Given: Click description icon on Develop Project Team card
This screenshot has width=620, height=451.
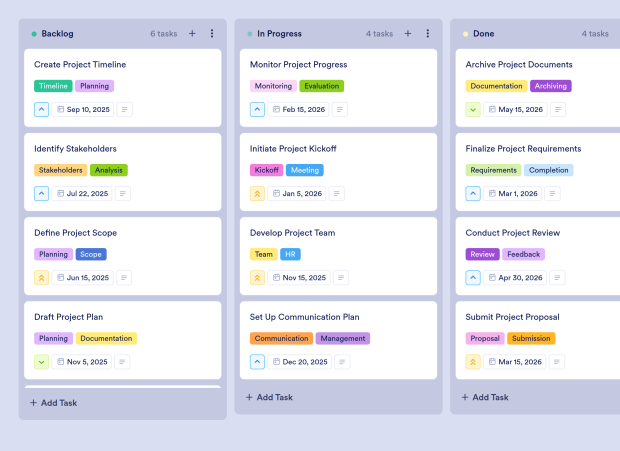Looking at the screenshot, I should (x=342, y=278).
